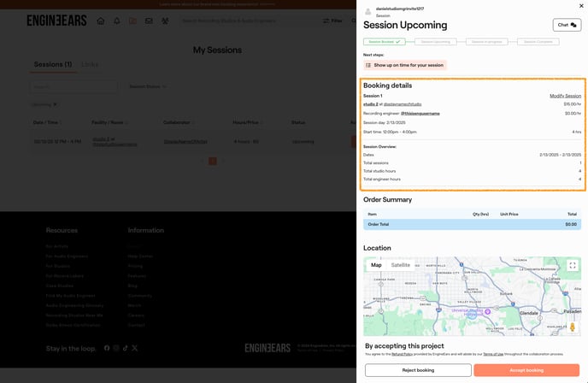This screenshot has width=588, height=383.
Task: Remove the Upcoming filter chip
Action: 55,104
